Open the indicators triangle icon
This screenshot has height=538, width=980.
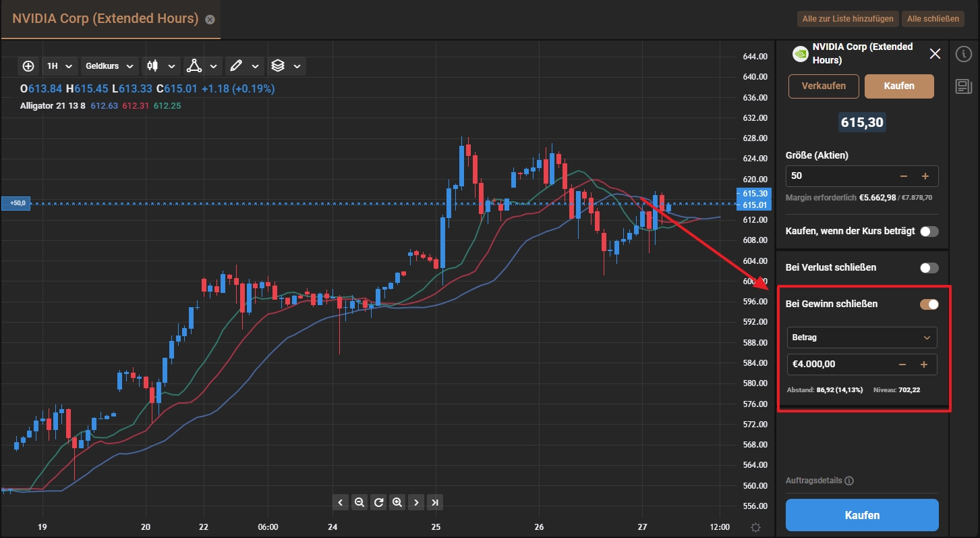[x=194, y=66]
